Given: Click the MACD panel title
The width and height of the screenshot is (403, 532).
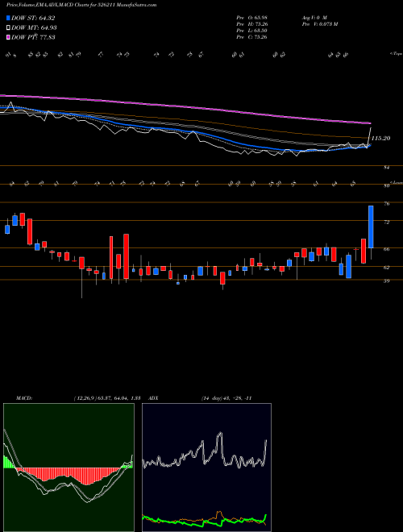Looking at the screenshot, I should coord(23,398).
